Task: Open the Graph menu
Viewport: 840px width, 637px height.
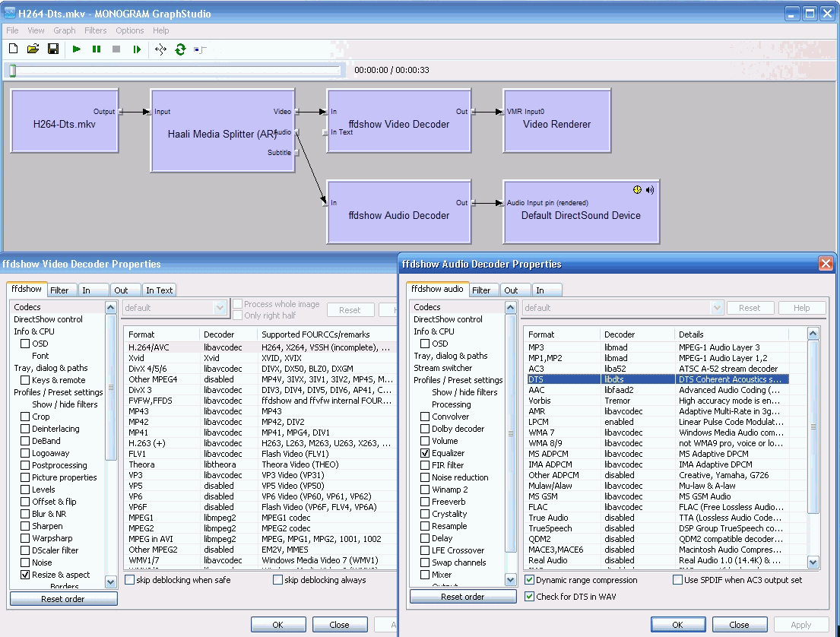Action: tap(65, 30)
